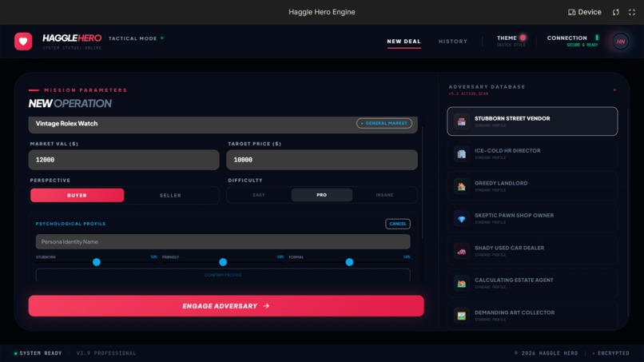The height and width of the screenshot is (362, 644).
Task: Switch to the History tab
Action: click(452, 42)
